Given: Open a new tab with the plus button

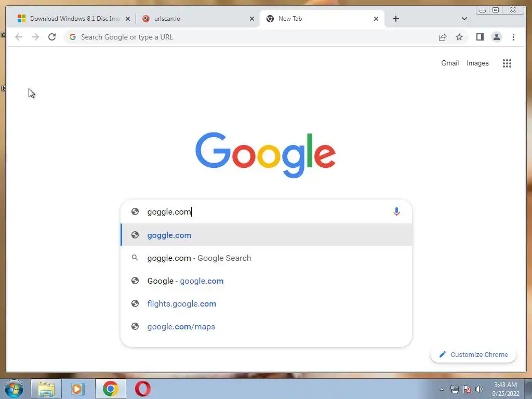Looking at the screenshot, I should click(x=395, y=19).
